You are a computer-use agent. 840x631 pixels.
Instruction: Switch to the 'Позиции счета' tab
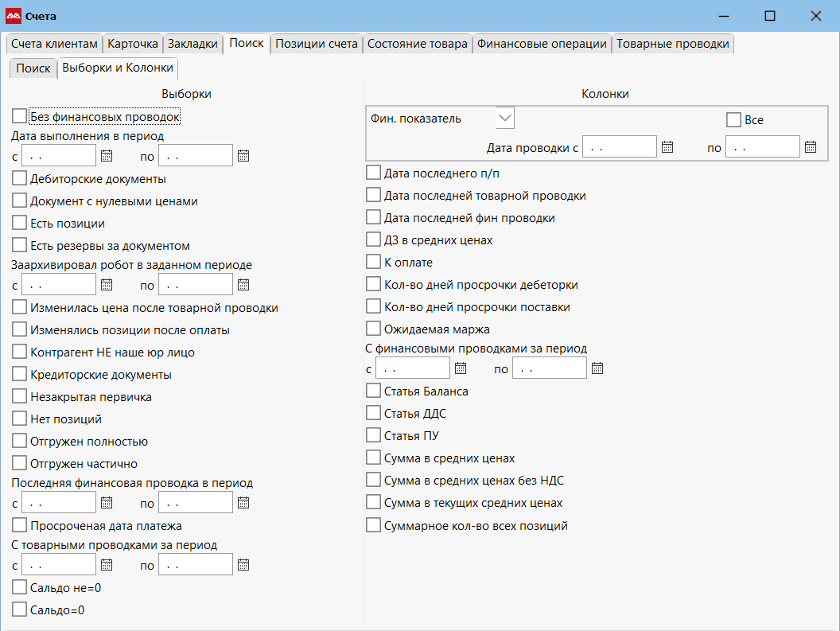coord(317,44)
